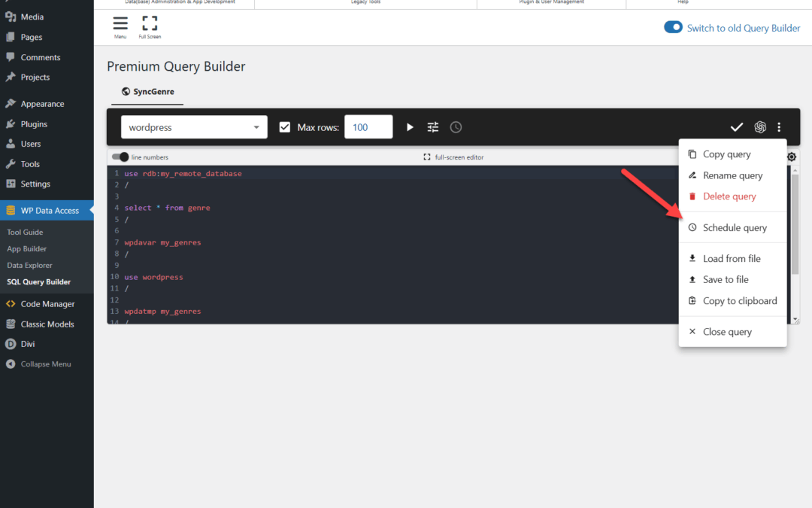Click the Switch to old Query Builder text
The image size is (812, 508).
click(x=744, y=28)
